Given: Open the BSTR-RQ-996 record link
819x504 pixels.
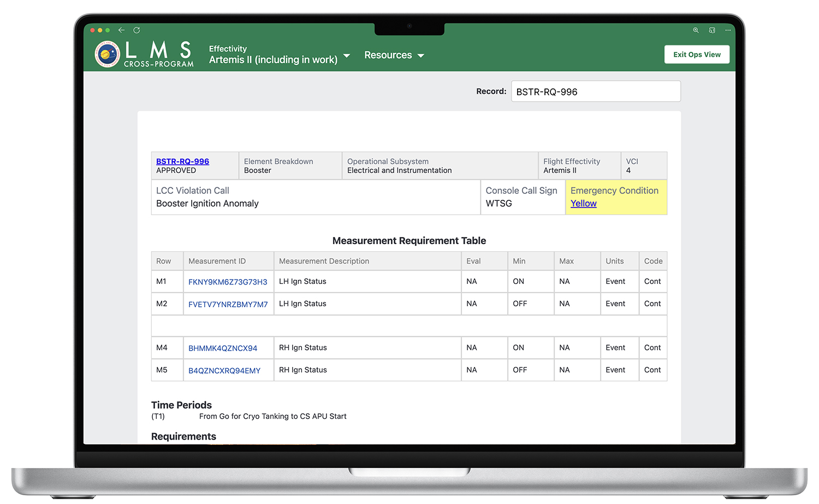Looking at the screenshot, I should click(x=182, y=161).
